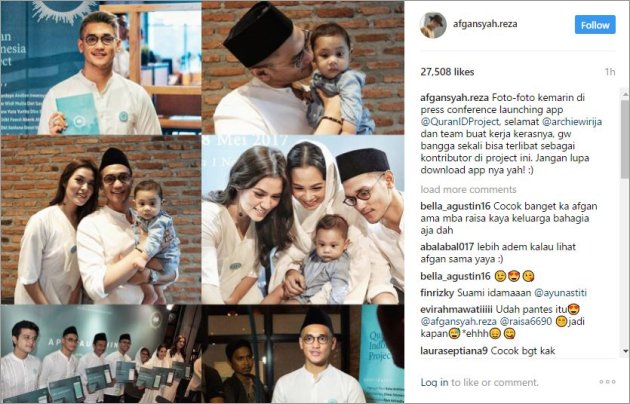Open finrizky commenter profile

coord(437,293)
